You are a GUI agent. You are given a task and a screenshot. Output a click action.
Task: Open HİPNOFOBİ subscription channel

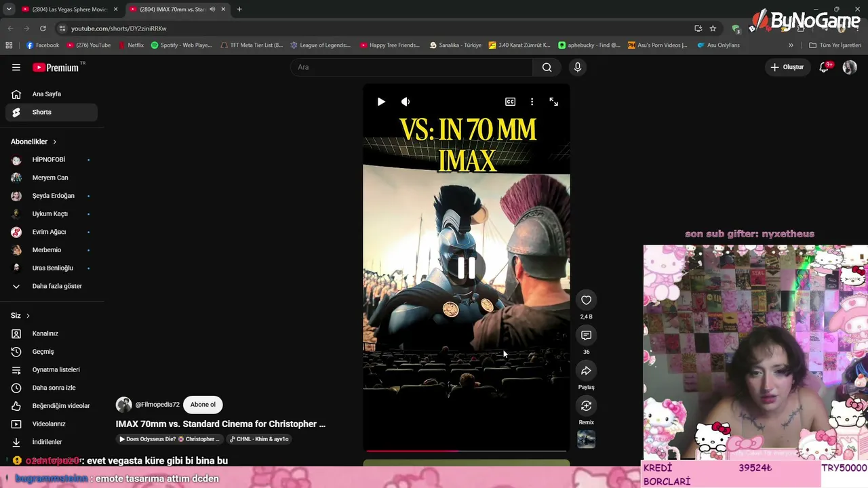pos(52,160)
